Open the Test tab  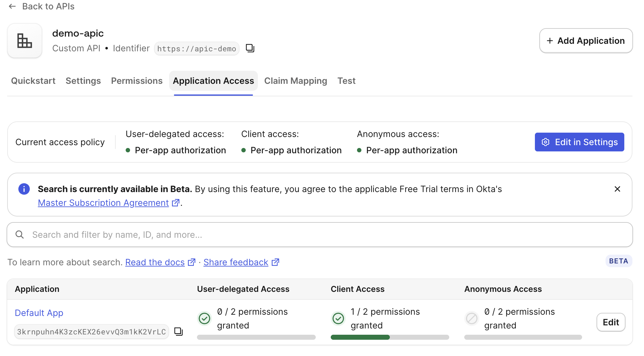point(346,81)
